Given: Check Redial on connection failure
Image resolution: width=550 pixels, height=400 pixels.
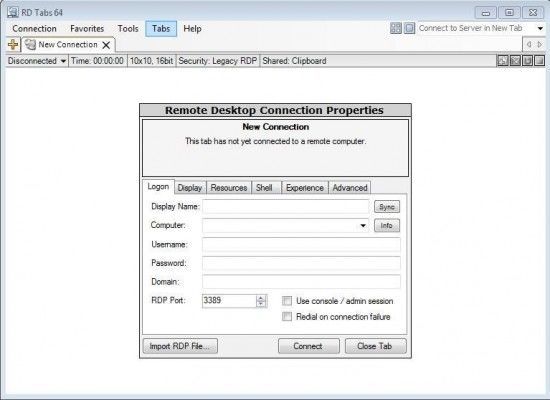Looking at the screenshot, I should (287, 316).
